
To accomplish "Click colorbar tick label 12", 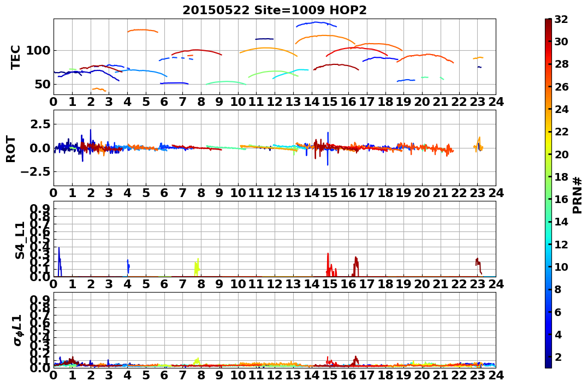I will pos(561,244).
